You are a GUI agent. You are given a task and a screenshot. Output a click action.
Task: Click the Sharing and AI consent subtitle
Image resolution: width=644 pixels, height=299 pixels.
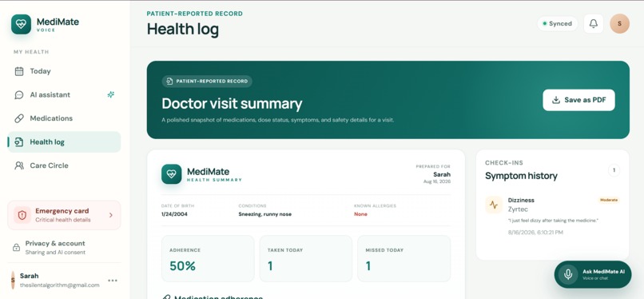55,252
